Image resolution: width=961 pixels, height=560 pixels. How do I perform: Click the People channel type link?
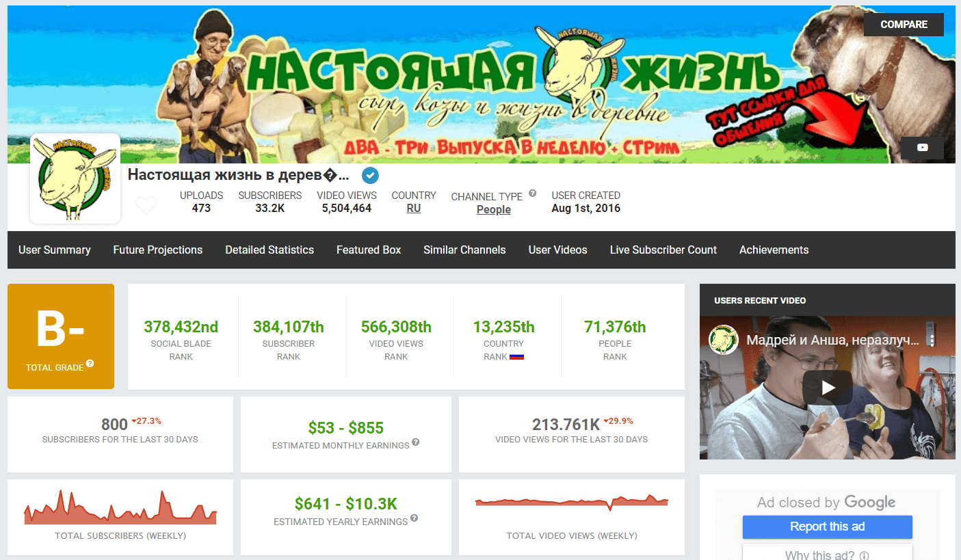(x=493, y=210)
